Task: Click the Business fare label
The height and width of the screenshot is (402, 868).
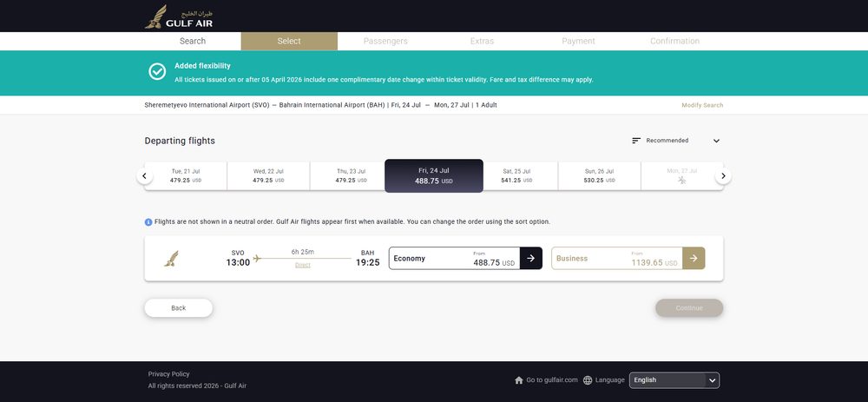Action: click(572, 259)
